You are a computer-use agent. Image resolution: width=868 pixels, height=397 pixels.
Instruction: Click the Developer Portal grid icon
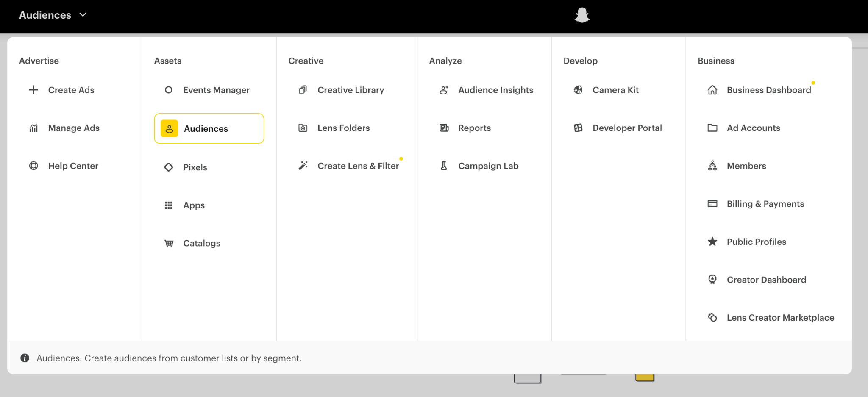point(578,128)
